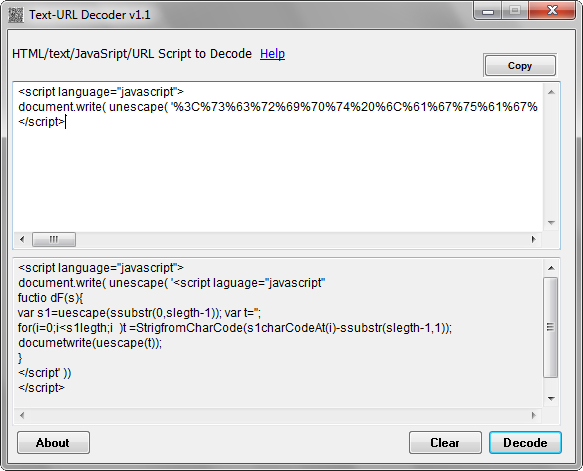Screen dimensions: 583x471
Task: Close the Text-URL Decoder window
Action: click(552, 11)
